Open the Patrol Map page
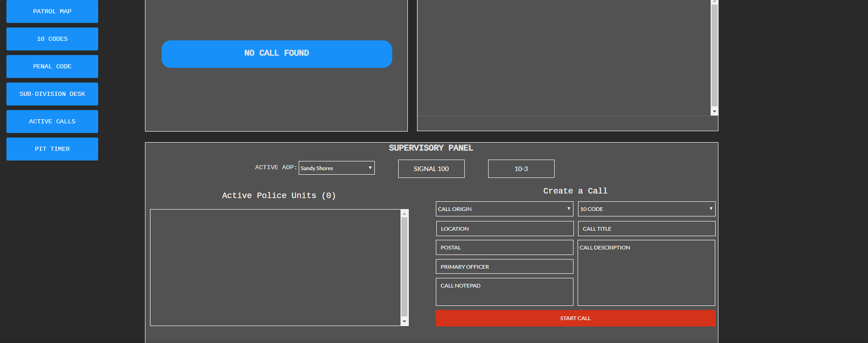This screenshot has height=343, width=868. click(x=52, y=11)
